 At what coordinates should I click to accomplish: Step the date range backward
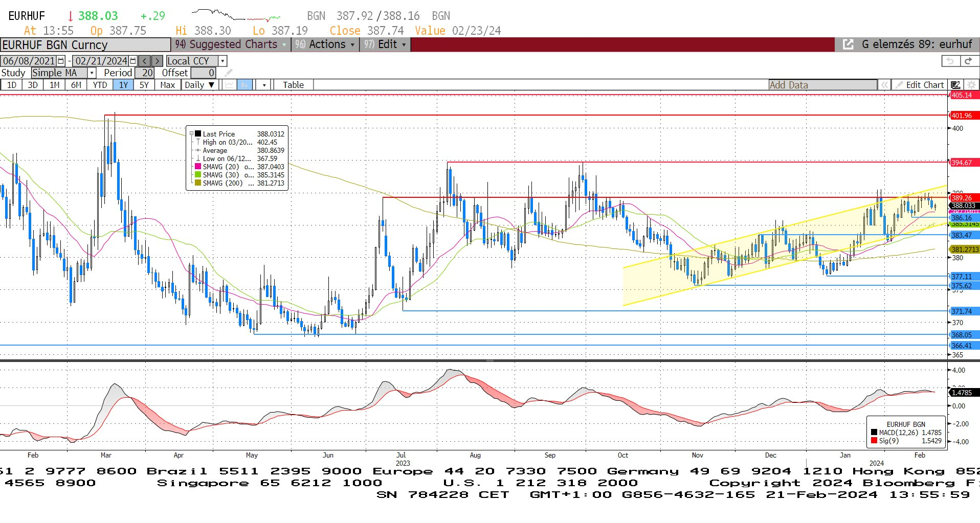pos(145,61)
